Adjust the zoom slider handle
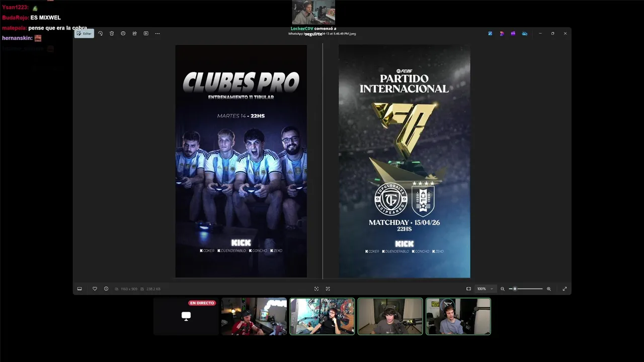 pyautogui.click(x=515, y=289)
